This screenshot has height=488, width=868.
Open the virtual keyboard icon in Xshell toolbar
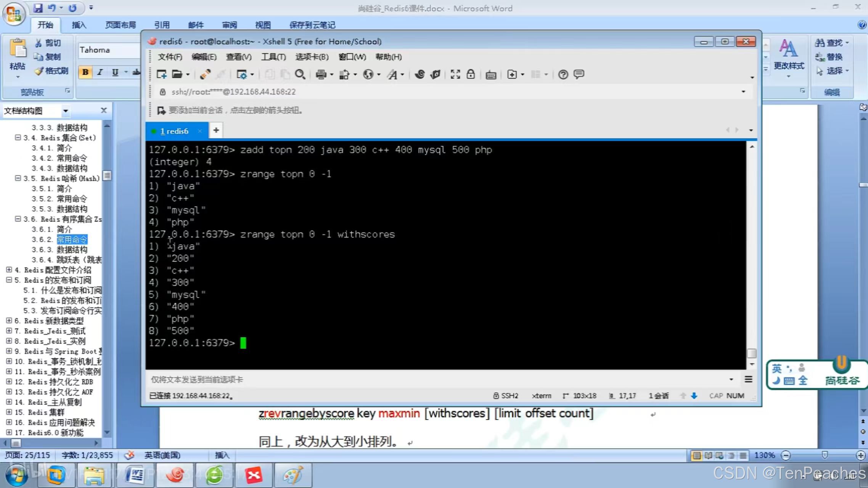click(x=491, y=75)
